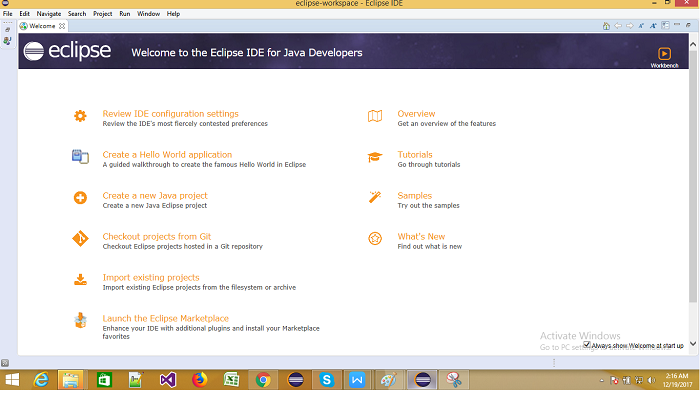Click the gear icon for IDE configuration
The image size is (700, 393).
[80, 116]
